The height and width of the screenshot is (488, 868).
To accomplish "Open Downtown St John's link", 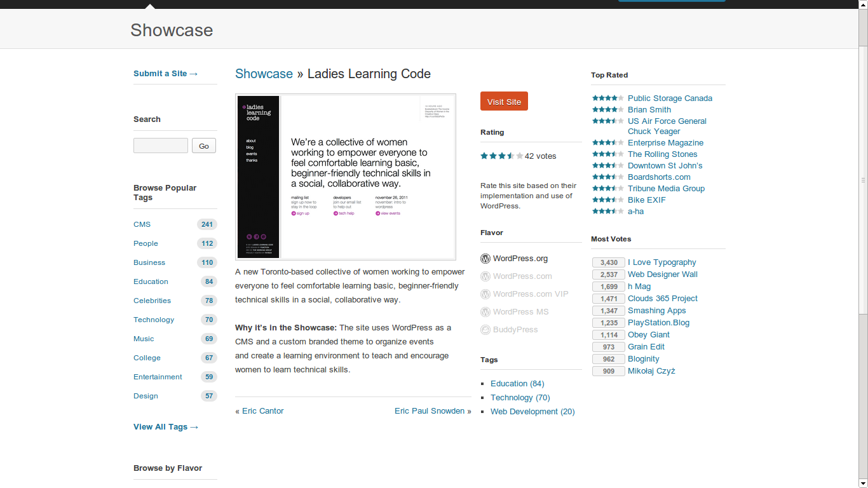I will tap(665, 166).
